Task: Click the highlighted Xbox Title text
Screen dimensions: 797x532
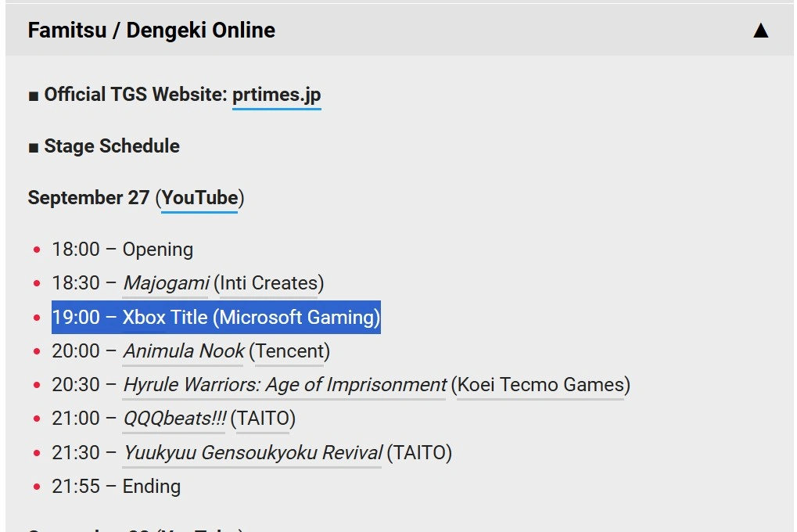Action: point(164,317)
